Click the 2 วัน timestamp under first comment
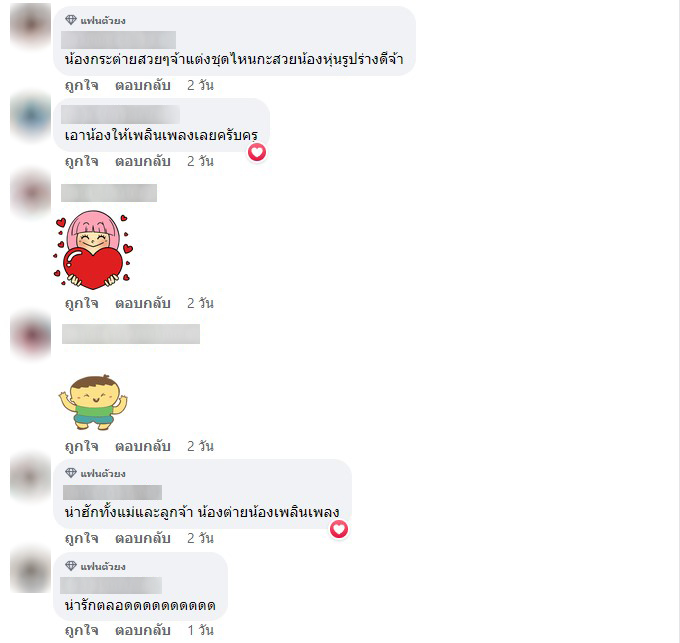The image size is (680, 643). coord(200,85)
